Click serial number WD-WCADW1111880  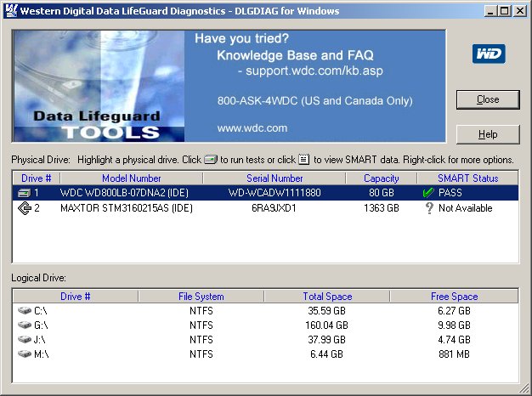pyautogui.click(x=274, y=193)
